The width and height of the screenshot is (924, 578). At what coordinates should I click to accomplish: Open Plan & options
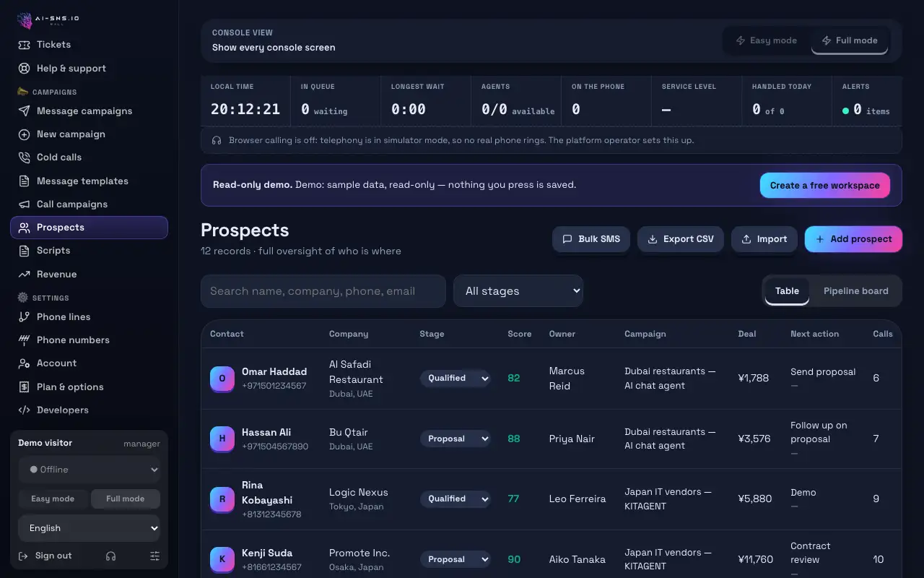89,387
